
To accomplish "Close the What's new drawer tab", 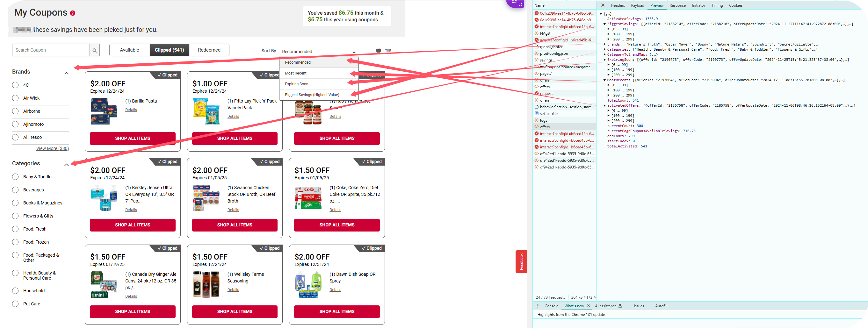I will 588,306.
